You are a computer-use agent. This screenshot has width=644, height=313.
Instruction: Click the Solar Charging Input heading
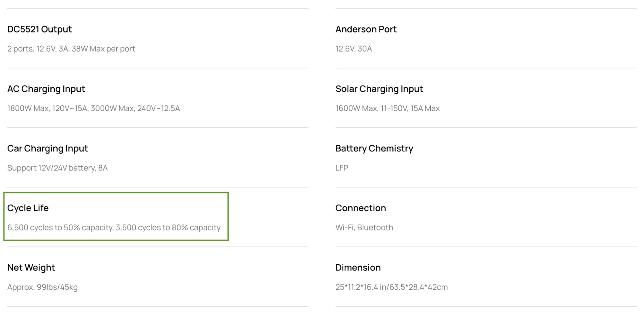click(x=379, y=89)
